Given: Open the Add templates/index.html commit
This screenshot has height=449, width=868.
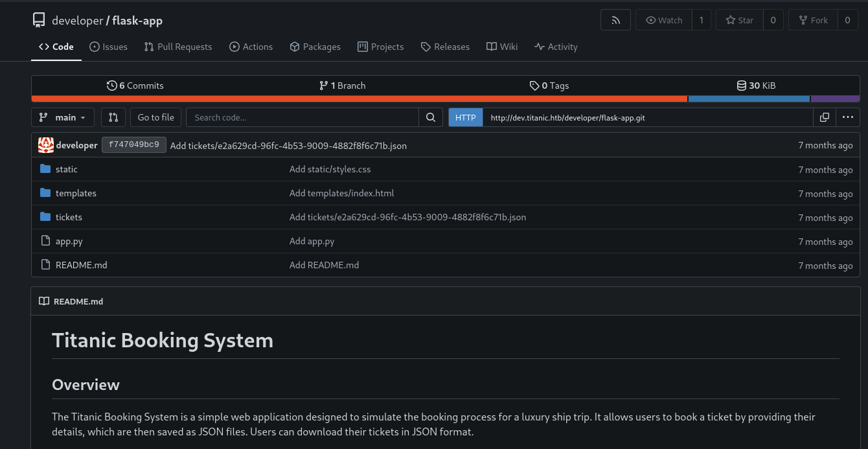Looking at the screenshot, I should point(342,193).
